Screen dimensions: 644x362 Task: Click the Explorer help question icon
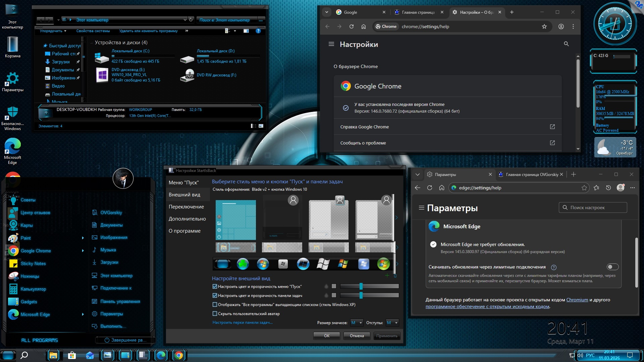[x=258, y=31]
